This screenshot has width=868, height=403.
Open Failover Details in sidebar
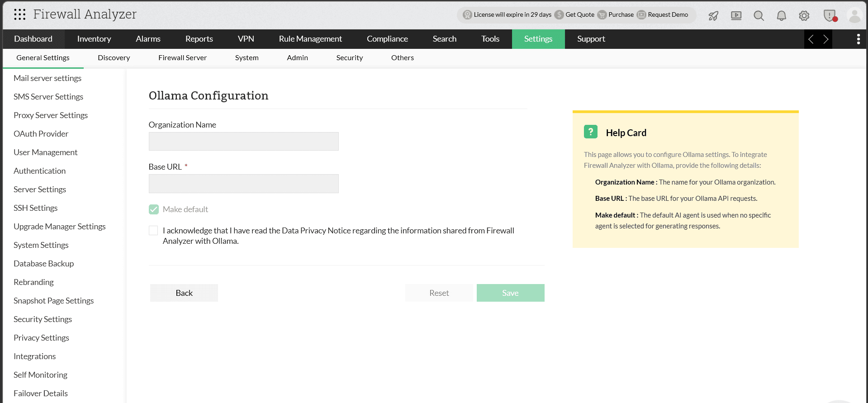click(x=41, y=394)
